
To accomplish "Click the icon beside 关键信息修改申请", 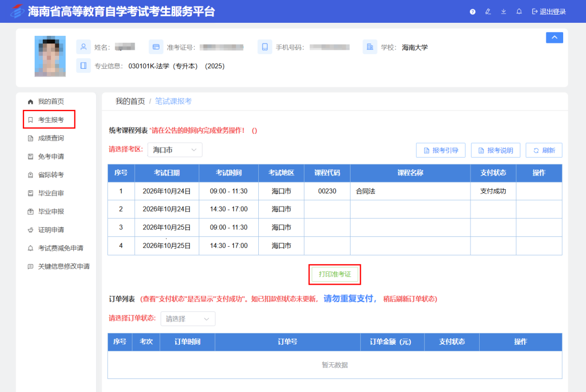I will [x=30, y=266].
